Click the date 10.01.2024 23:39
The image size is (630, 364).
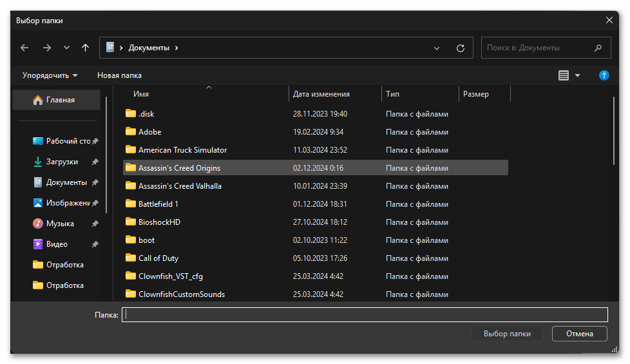point(320,186)
